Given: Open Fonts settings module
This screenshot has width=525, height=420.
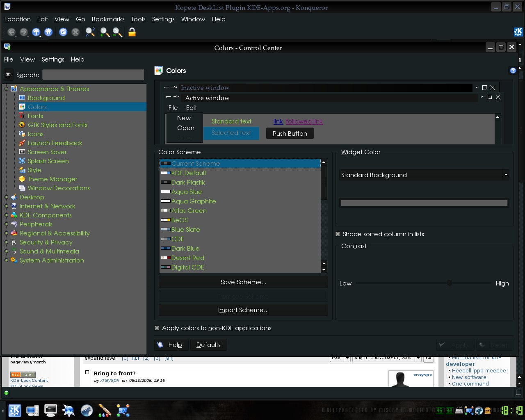Looking at the screenshot, I should pyautogui.click(x=35, y=116).
